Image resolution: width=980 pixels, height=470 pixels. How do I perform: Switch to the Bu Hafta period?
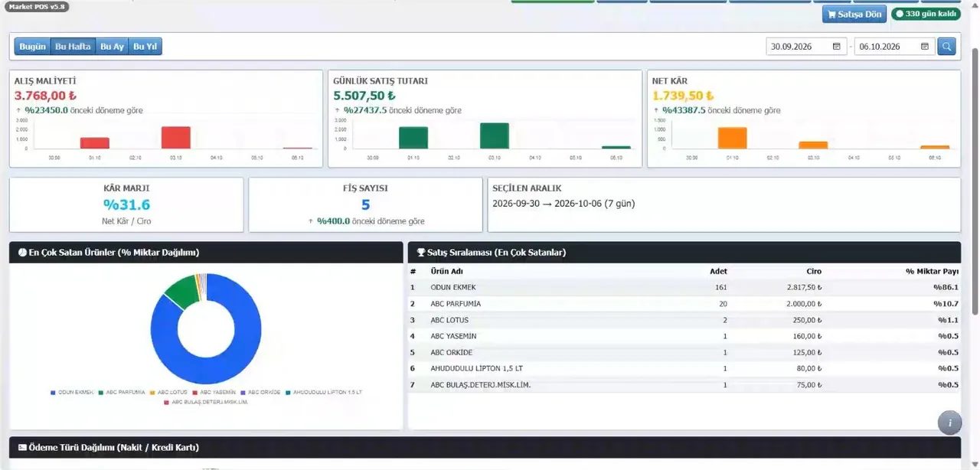[73, 47]
